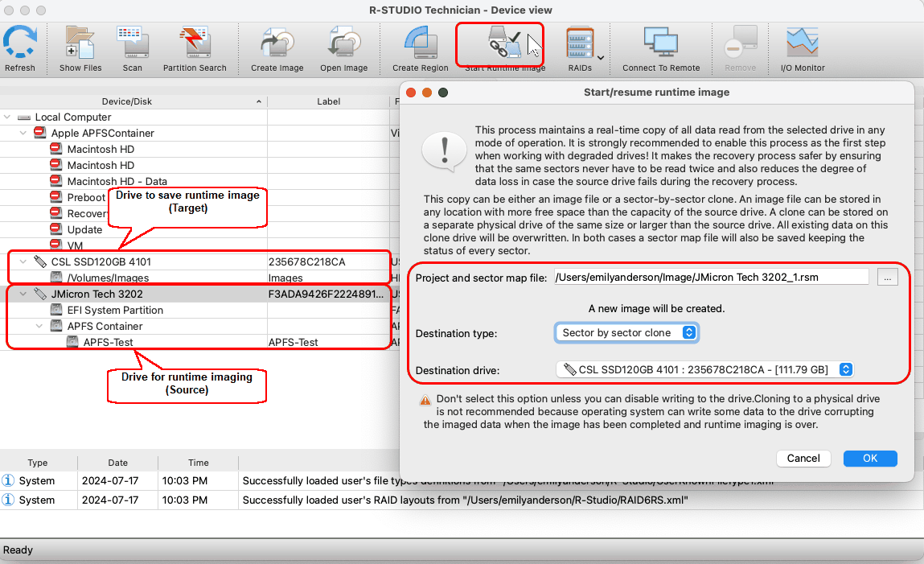Click the Create Image toolbar icon

point(277,43)
